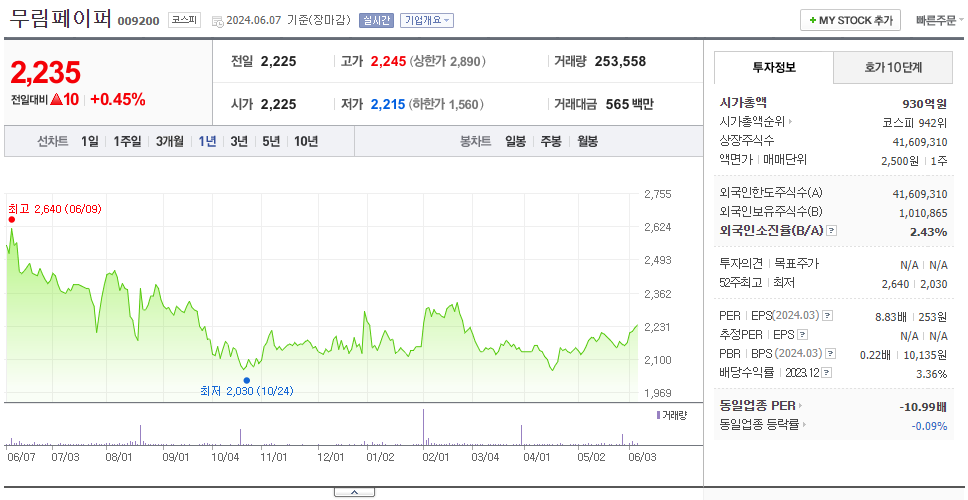
Task: Select the 3개월 line chart period
Action: 170,141
